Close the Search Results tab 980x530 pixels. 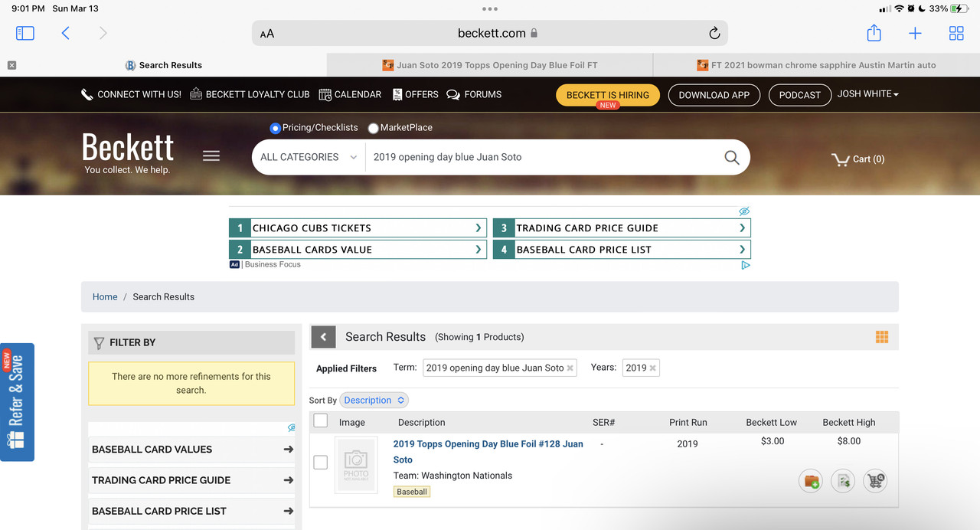pyautogui.click(x=11, y=65)
